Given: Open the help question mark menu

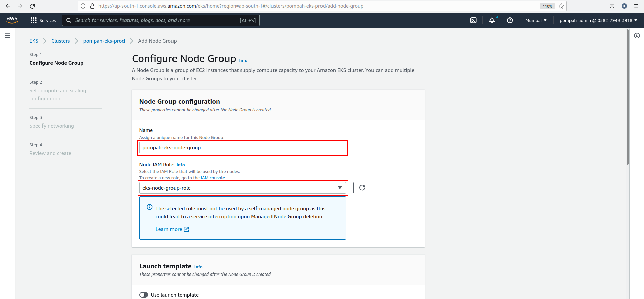Looking at the screenshot, I should coord(510,20).
